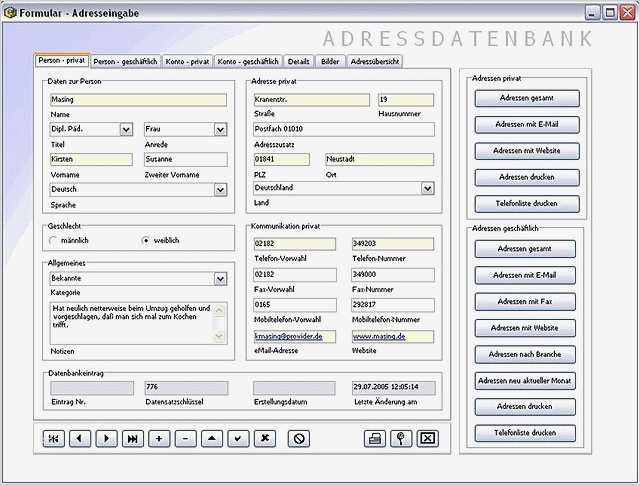Cancel changes with the X cross icon
The image size is (640, 485).
click(265, 439)
